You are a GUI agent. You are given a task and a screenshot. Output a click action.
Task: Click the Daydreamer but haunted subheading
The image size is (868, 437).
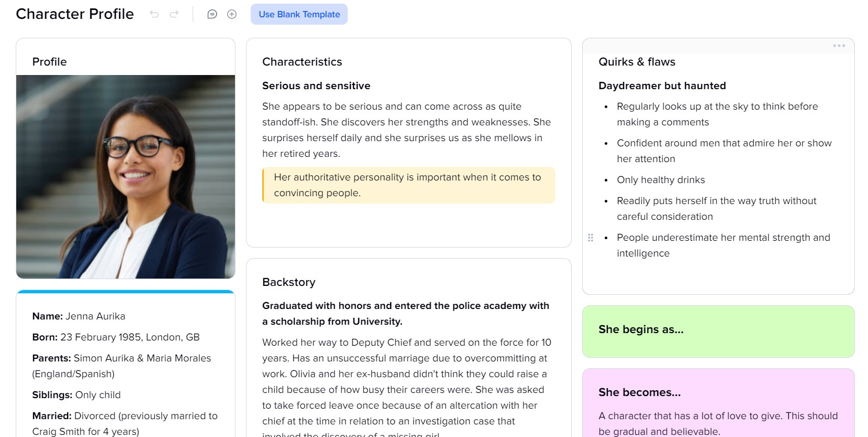pyautogui.click(x=662, y=86)
